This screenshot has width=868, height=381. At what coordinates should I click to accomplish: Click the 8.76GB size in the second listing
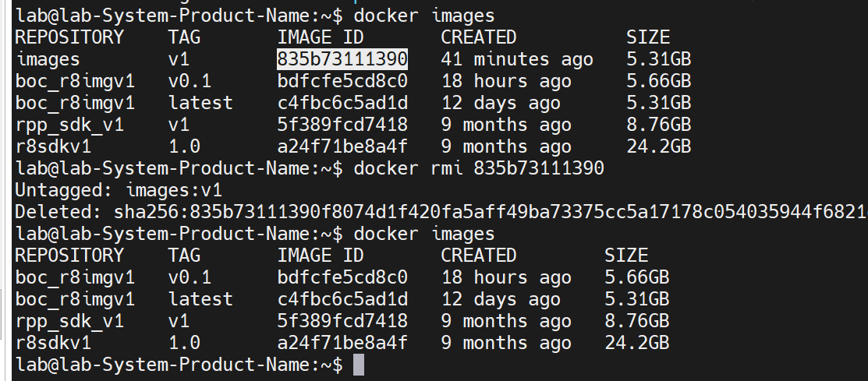pyautogui.click(x=636, y=321)
